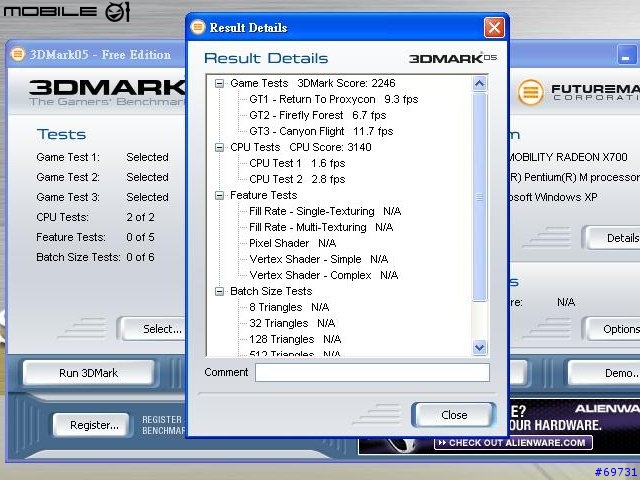Click the scroll up arrow in results list

480,84
